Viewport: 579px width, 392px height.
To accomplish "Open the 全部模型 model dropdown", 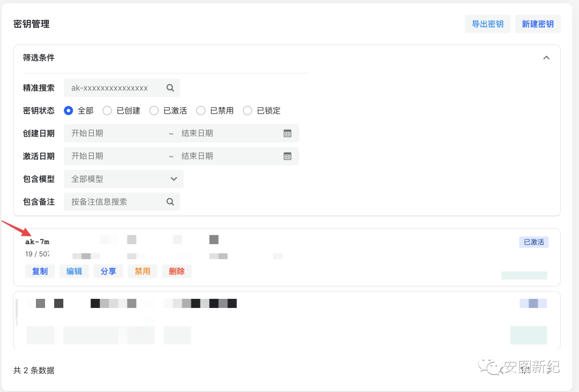I will click(x=124, y=179).
